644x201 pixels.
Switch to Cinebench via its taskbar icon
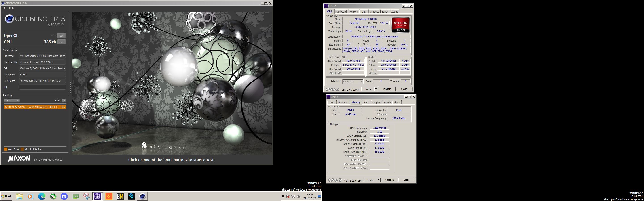pyautogui.click(x=142, y=197)
